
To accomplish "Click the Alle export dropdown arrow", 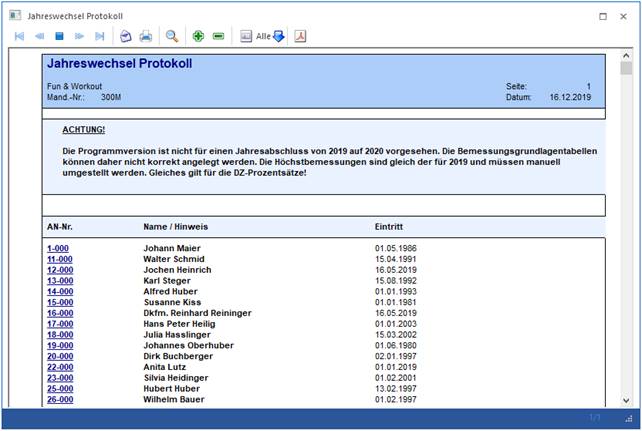I will click(279, 36).
